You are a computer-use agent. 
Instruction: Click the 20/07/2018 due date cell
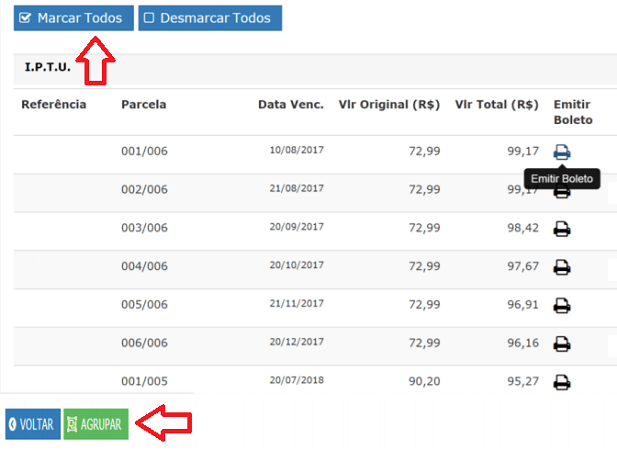[x=296, y=380]
